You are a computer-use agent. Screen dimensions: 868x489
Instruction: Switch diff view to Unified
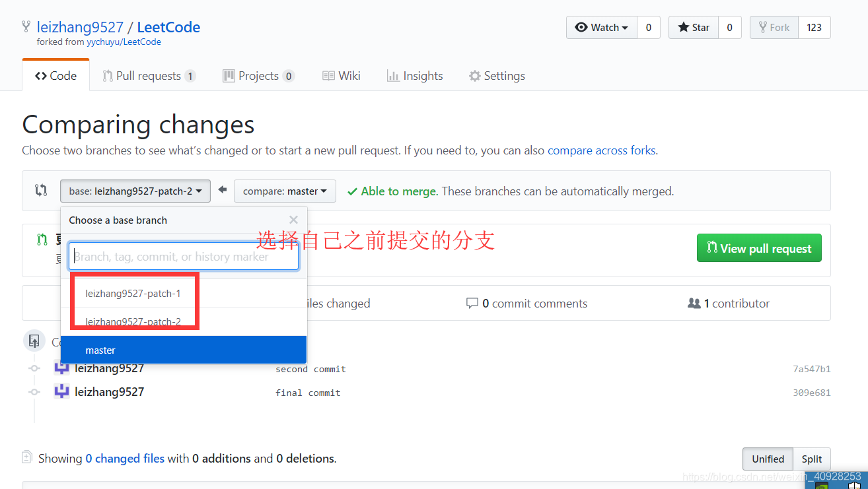[x=768, y=459]
